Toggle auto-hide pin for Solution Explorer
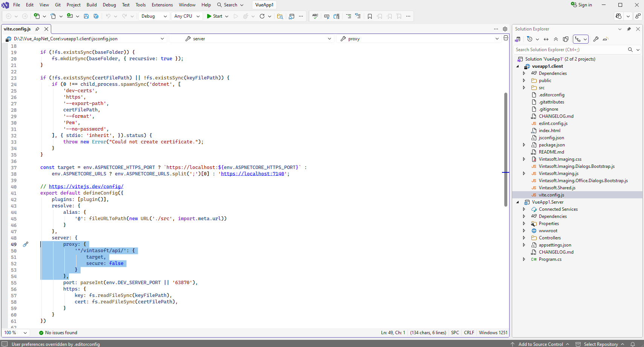644x347 pixels. point(629,29)
